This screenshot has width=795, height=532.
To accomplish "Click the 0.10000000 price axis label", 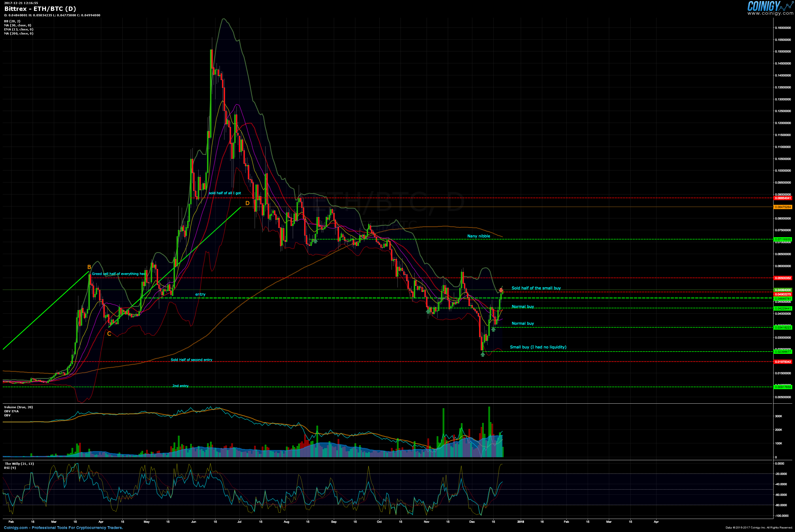I will (783, 171).
